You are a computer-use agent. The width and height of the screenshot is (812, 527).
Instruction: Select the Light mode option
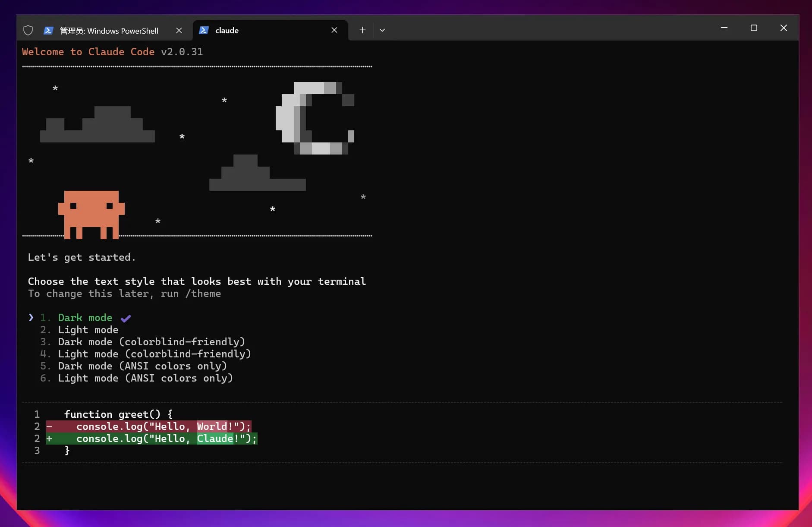point(88,330)
